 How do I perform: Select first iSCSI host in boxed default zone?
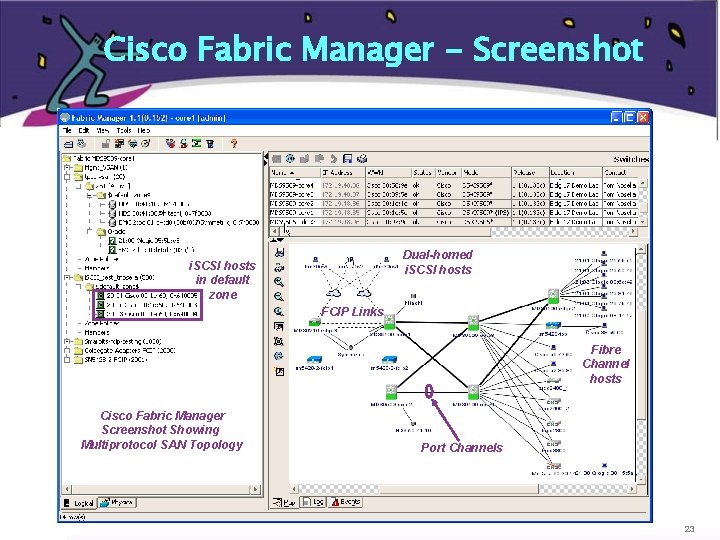(147, 296)
